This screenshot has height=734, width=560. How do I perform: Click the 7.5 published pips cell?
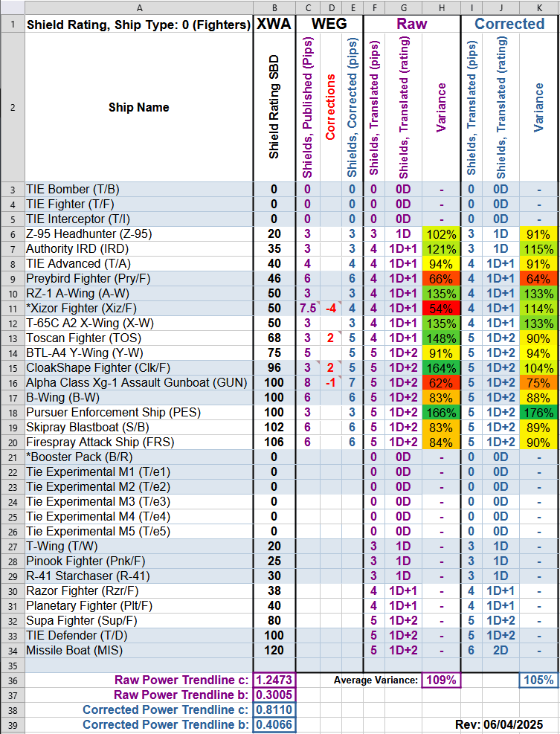click(x=308, y=309)
